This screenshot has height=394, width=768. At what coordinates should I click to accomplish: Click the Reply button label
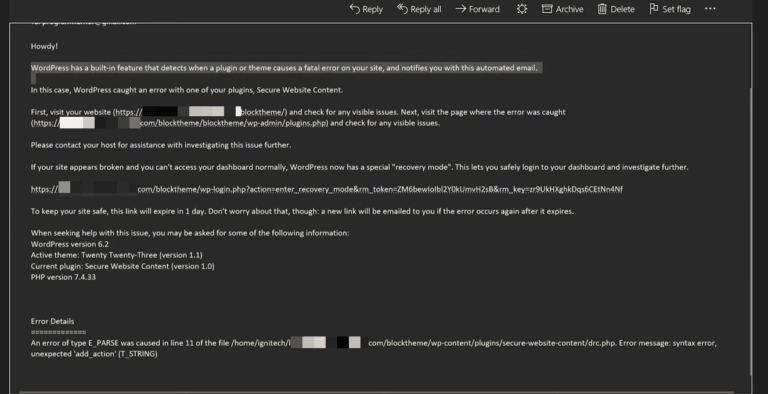(x=373, y=9)
